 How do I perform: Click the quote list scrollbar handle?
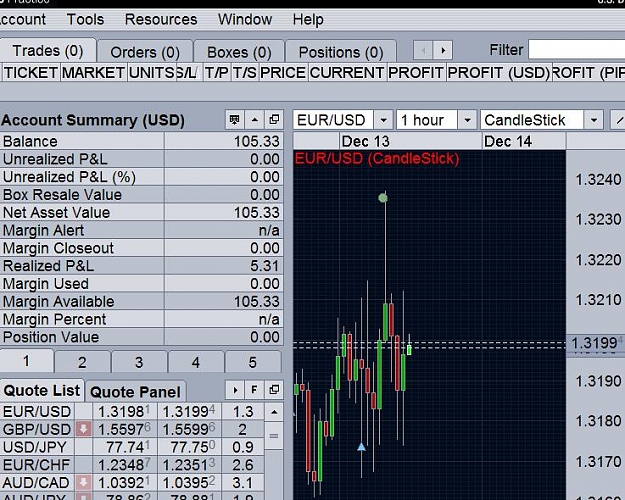pyautogui.click(x=274, y=436)
